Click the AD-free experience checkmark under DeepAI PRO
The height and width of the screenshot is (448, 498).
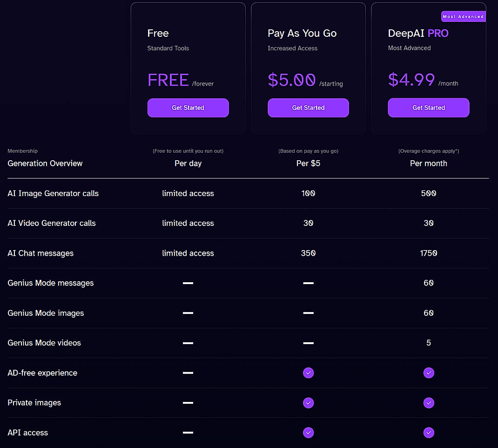tap(428, 373)
